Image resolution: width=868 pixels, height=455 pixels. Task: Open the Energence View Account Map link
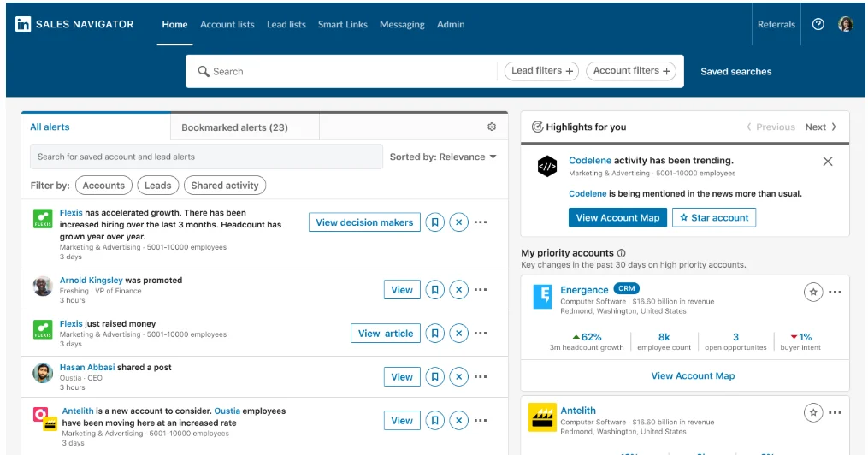(x=693, y=375)
